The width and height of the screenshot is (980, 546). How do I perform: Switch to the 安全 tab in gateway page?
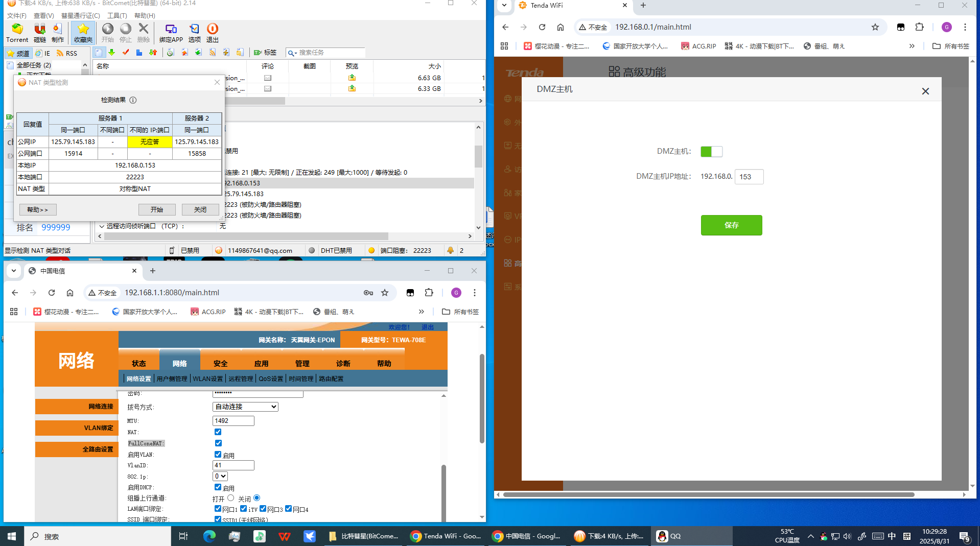click(x=220, y=363)
